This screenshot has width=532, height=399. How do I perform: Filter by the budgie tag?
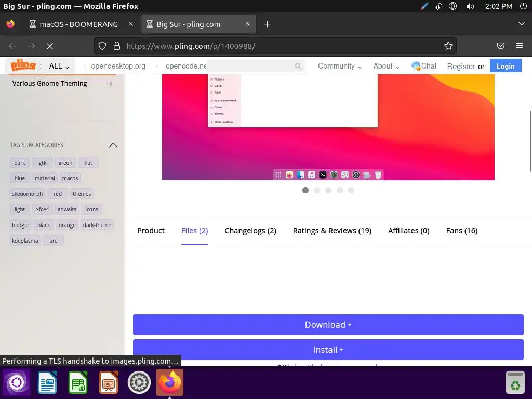20,225
